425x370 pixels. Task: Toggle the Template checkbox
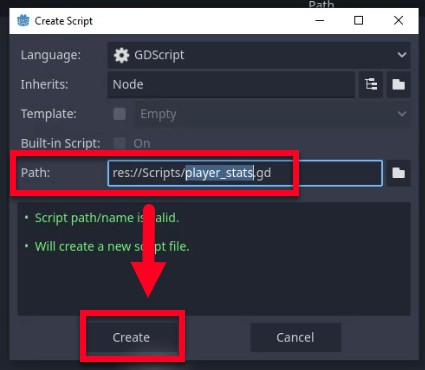click(119, 114)
